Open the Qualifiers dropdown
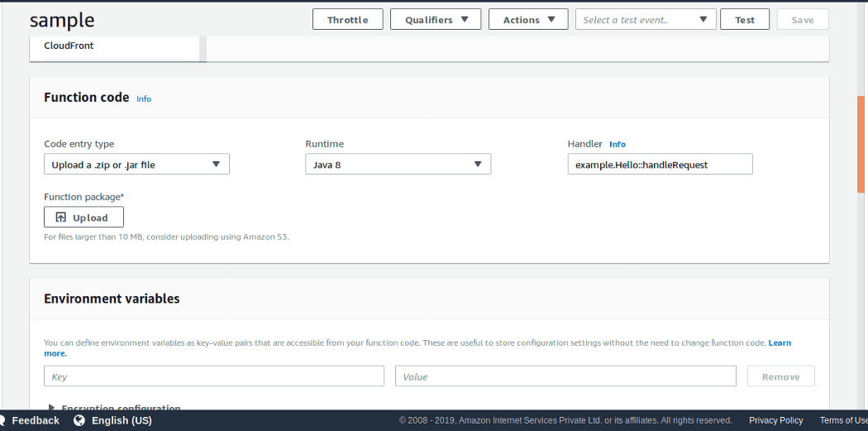Image resolution: width=868 pixels, height=431 pixels. [x=436, y=20]
